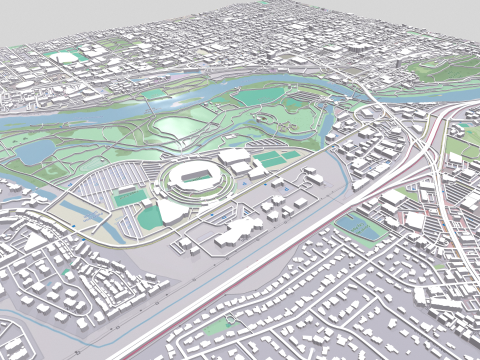The width and height of the screenshot is (480, 360).
Task: Click the white stadium-shaped roof at the far upper left
Action: (x=64, y=57)
